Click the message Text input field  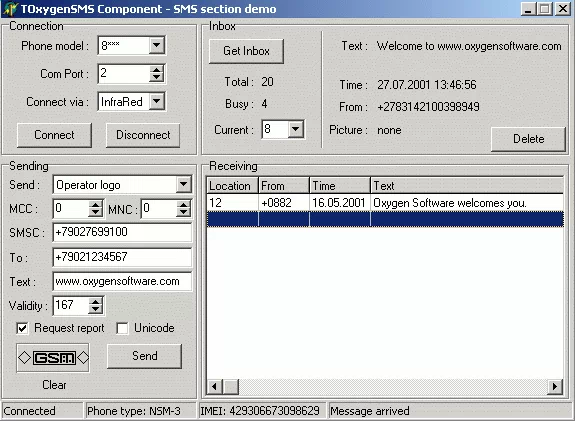click(122, 281)
